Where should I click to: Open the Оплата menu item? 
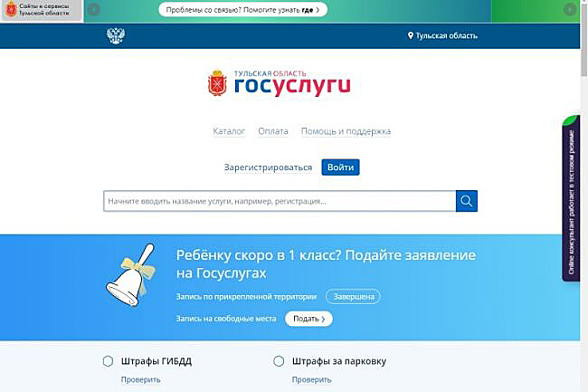click(x=273, y=131)
